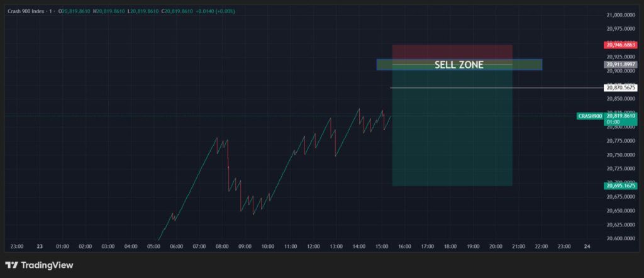This screenshot has width=644, height=278.
Task: Click the CRASH900 symbol tag
Action: pos(590,116)
